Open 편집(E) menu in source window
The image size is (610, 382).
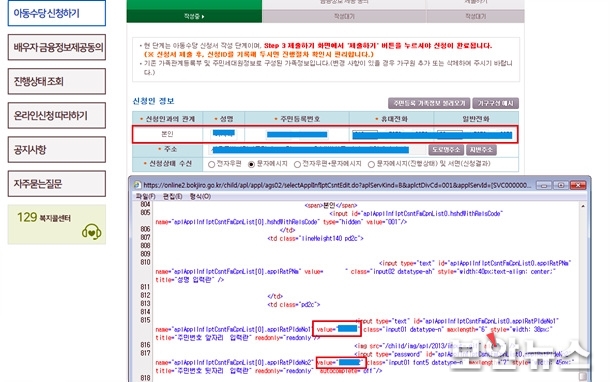pos(172,196)
